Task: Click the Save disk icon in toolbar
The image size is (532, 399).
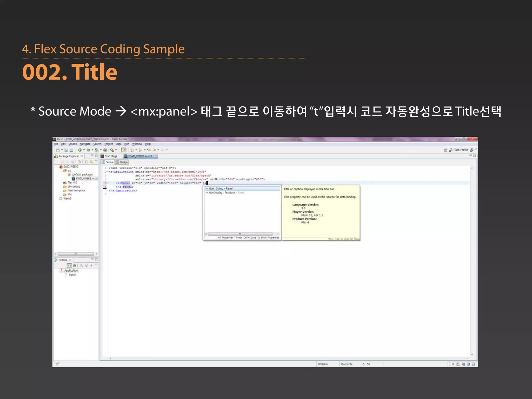Action: coord(66,150)
